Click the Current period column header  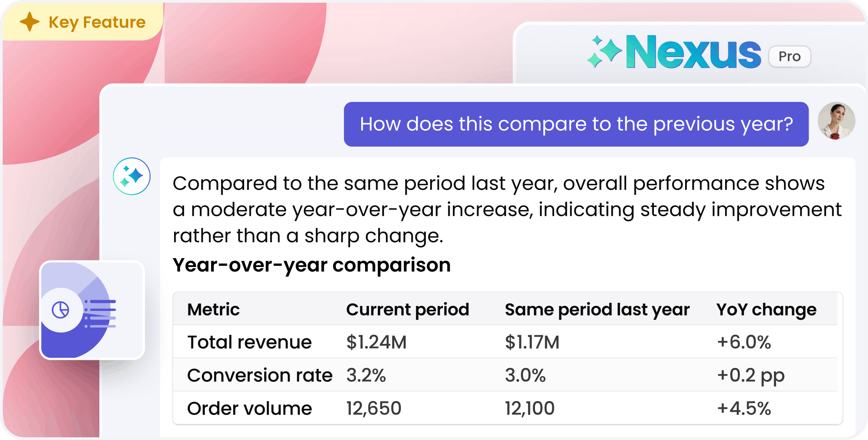point(407,310)
